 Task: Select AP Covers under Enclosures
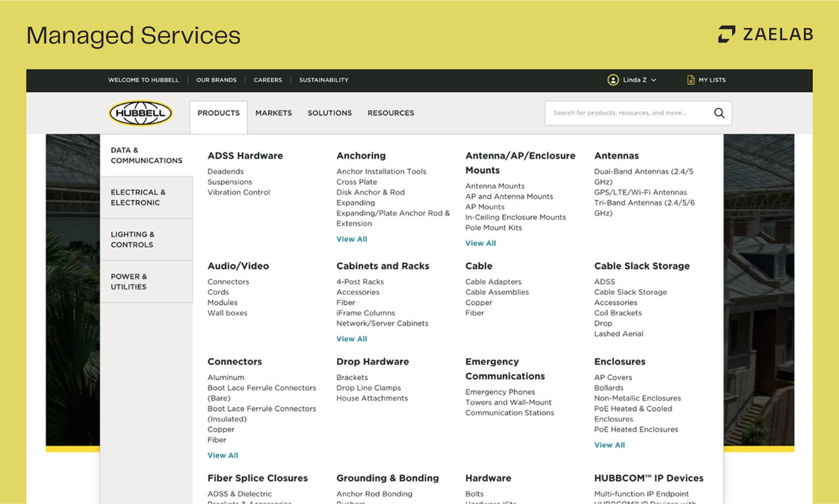[x=613, y=378]
